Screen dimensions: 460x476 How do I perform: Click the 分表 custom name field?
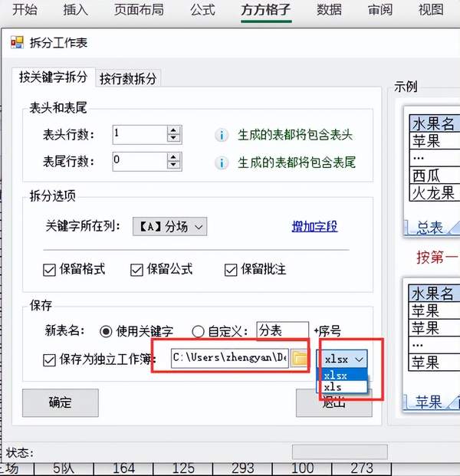point(283,330)
